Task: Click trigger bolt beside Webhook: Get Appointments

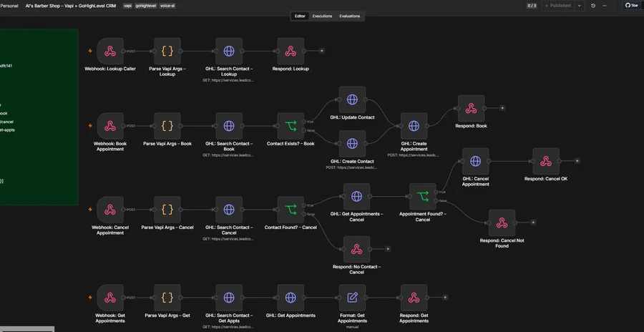Action: [90, 298]
